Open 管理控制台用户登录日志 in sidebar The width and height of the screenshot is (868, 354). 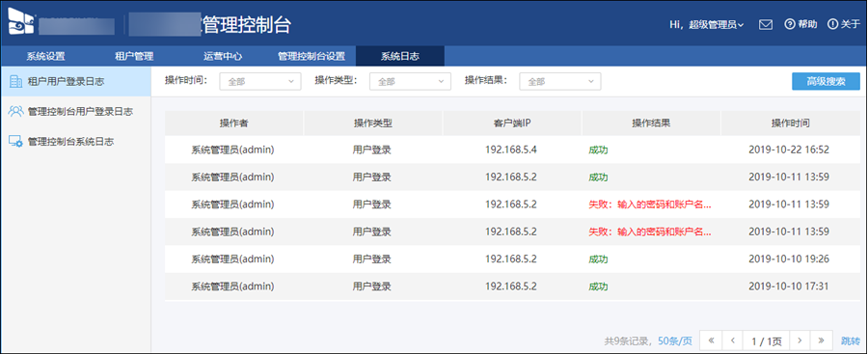[x=76, y=111]
